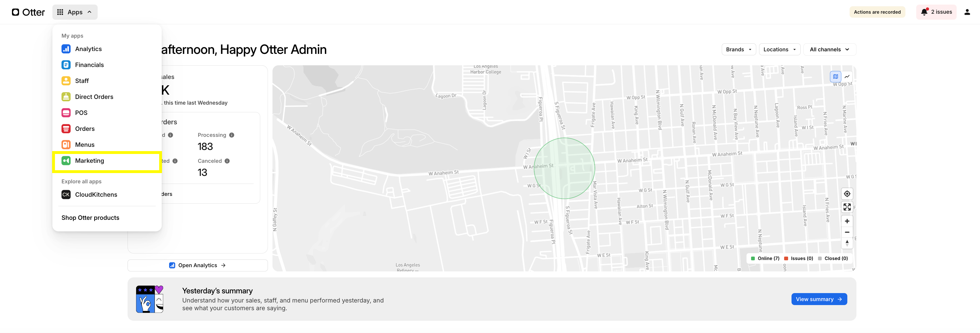
Task: Click the Otter logo
Action: coord(28,12)
